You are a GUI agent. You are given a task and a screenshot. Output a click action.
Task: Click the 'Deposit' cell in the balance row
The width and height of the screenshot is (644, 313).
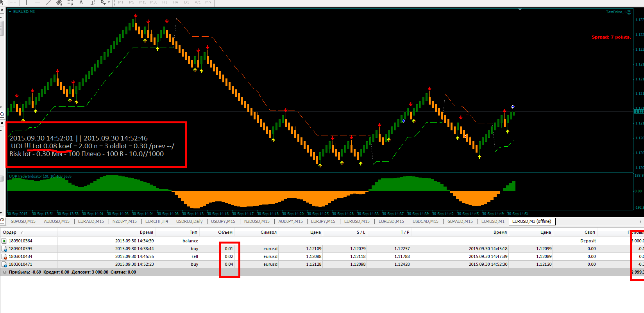click(x=588, y=241)
